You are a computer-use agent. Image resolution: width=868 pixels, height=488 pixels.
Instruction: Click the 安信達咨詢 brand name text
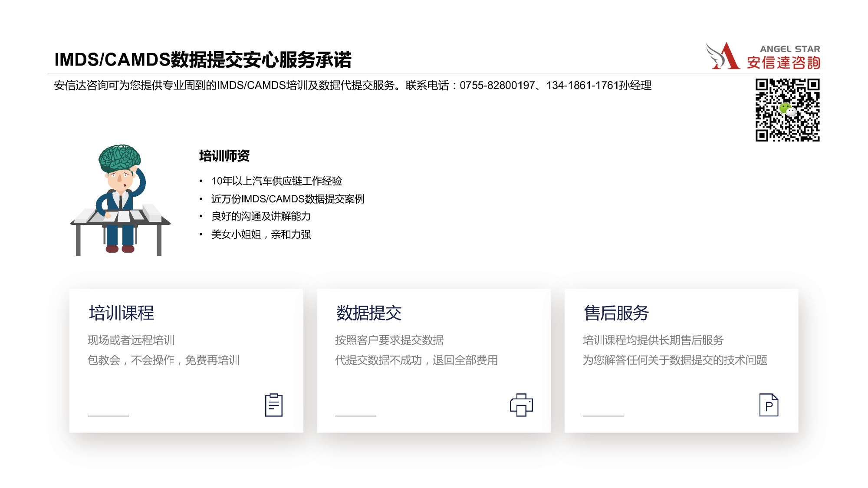pyautogui.click(x=783, y=63)
